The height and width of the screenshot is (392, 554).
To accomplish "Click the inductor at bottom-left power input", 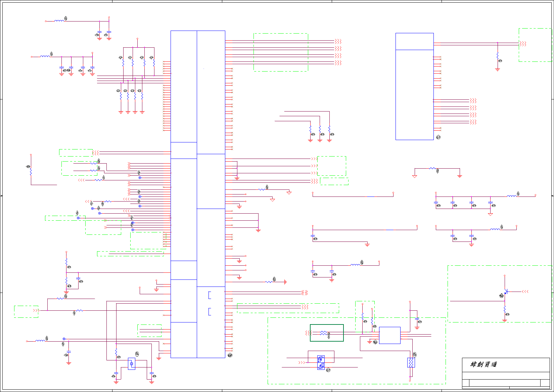I will 40,341.
